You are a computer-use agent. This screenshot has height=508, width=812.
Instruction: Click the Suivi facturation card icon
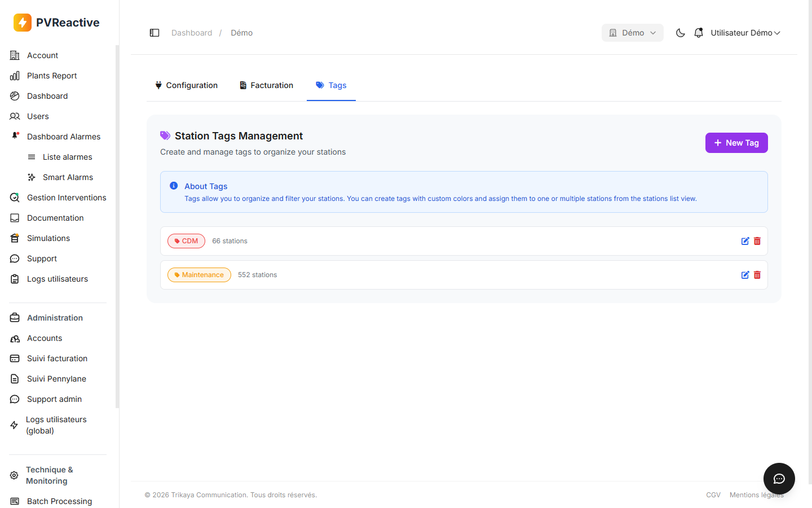click(15, 358)
